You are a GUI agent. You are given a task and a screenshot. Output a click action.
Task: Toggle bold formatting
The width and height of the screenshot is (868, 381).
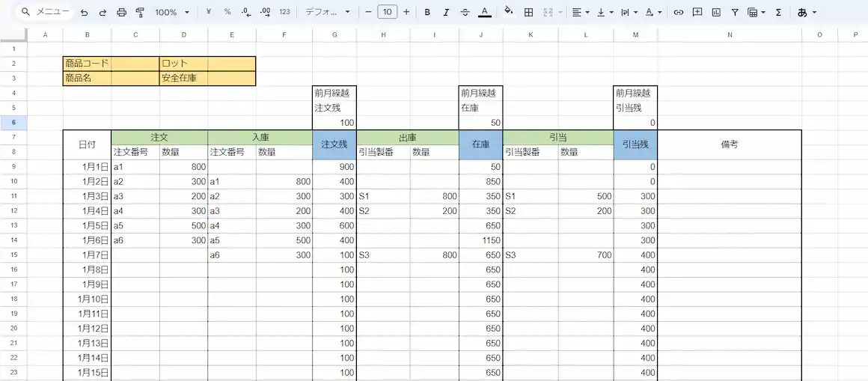(427, 12)
